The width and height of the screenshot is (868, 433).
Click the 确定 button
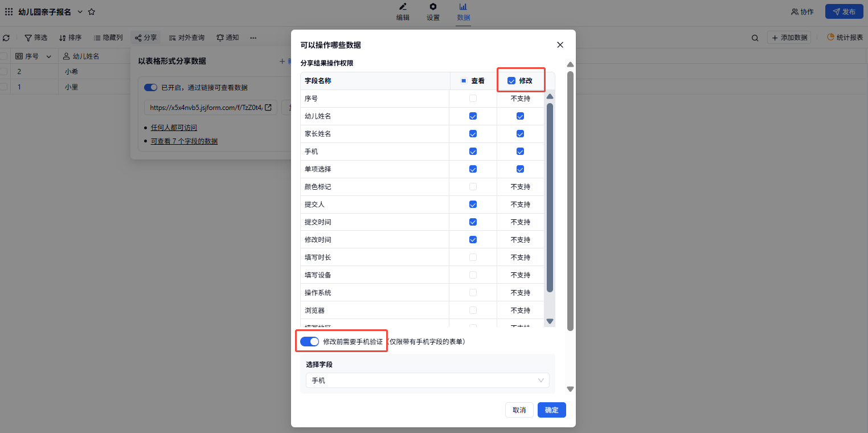[x=551, y=410]
